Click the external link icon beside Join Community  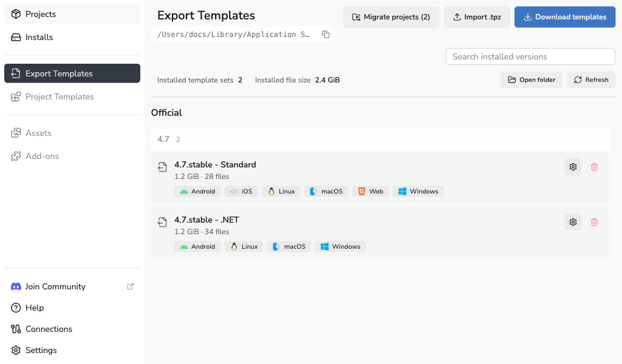click(130, 286)
